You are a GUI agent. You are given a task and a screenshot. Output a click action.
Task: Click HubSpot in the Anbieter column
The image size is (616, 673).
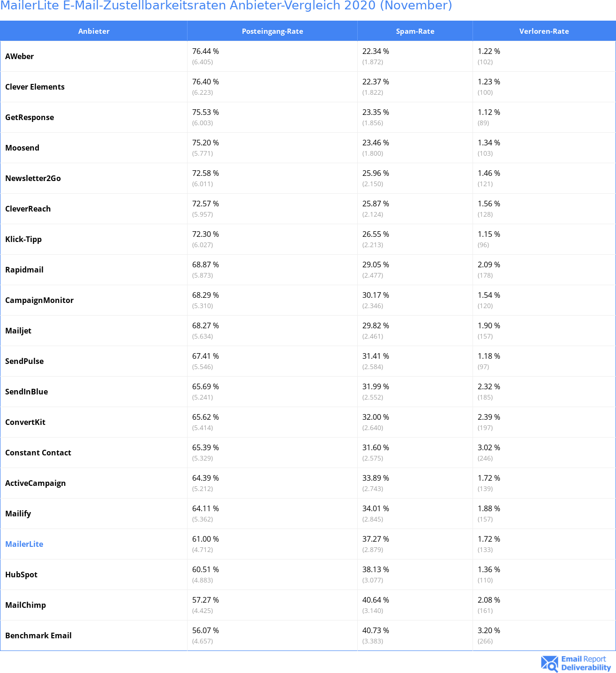22,575
